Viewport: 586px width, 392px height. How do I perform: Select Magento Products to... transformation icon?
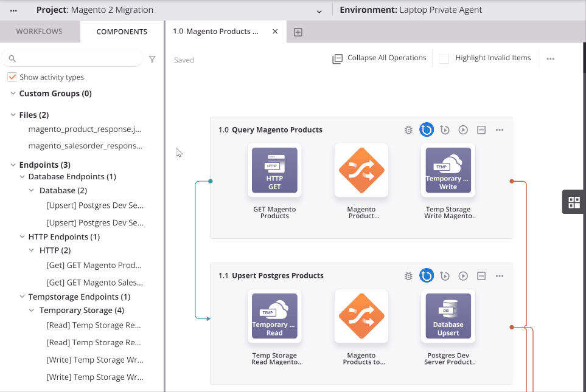[361, 316]
